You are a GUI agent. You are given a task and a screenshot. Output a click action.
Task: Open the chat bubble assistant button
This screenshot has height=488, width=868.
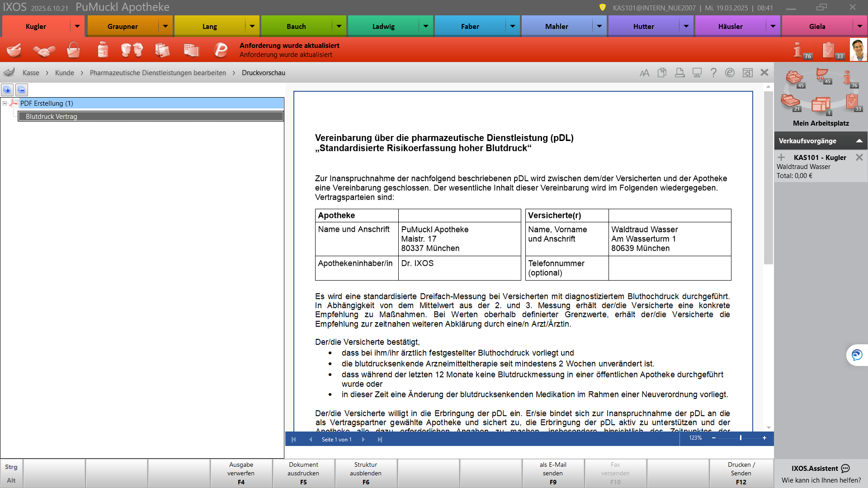point(857,355)
